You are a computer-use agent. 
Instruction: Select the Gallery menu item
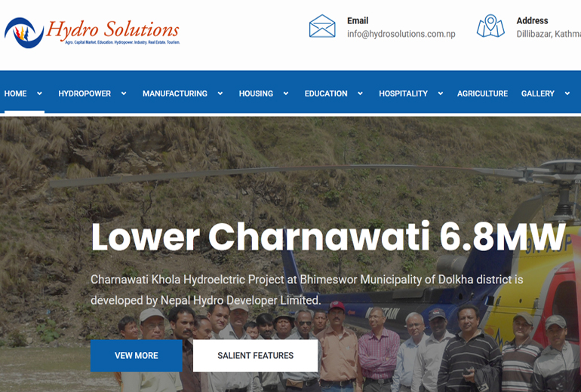point(538,93)
